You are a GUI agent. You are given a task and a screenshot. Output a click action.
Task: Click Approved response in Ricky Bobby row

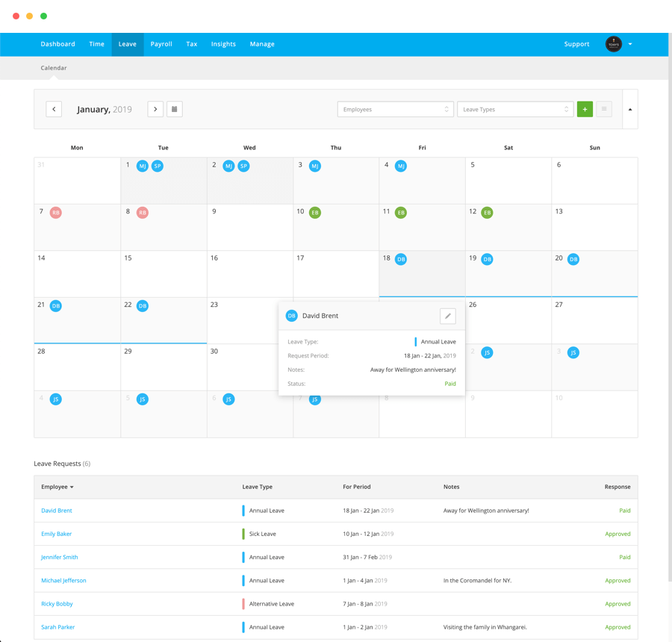coord(617,604)
